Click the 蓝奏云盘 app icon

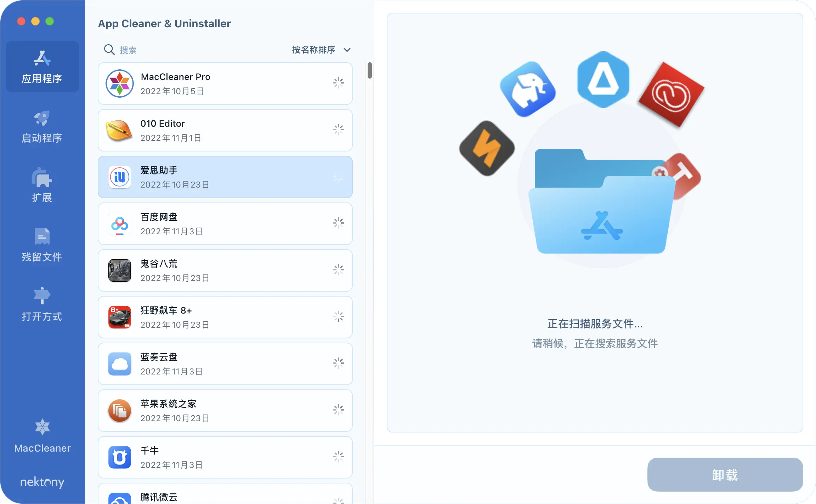[x=120, y=364]
